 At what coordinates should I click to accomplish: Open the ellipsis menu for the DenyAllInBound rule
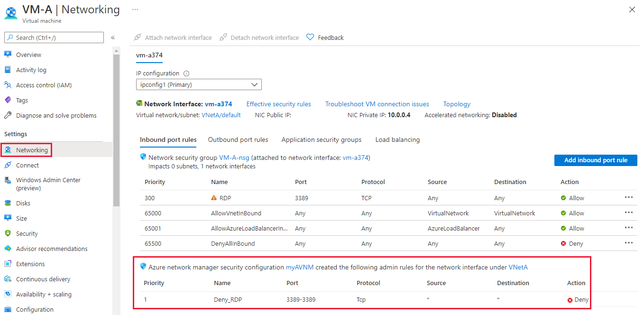point(629,243)
